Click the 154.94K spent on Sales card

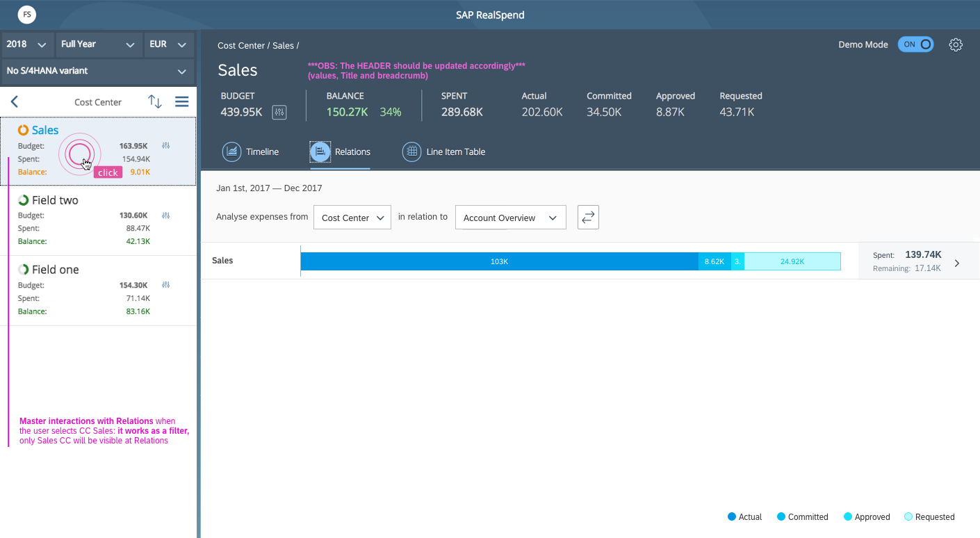click(136, 159)
